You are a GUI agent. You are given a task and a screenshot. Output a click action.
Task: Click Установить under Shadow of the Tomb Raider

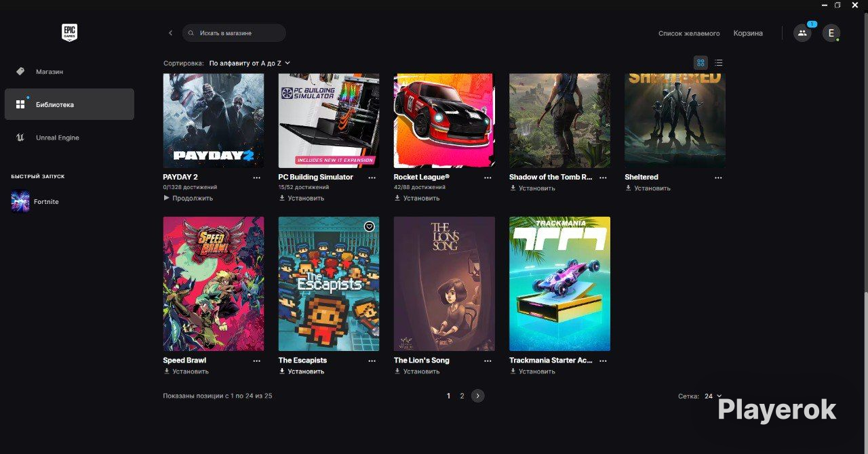point(532,188)
